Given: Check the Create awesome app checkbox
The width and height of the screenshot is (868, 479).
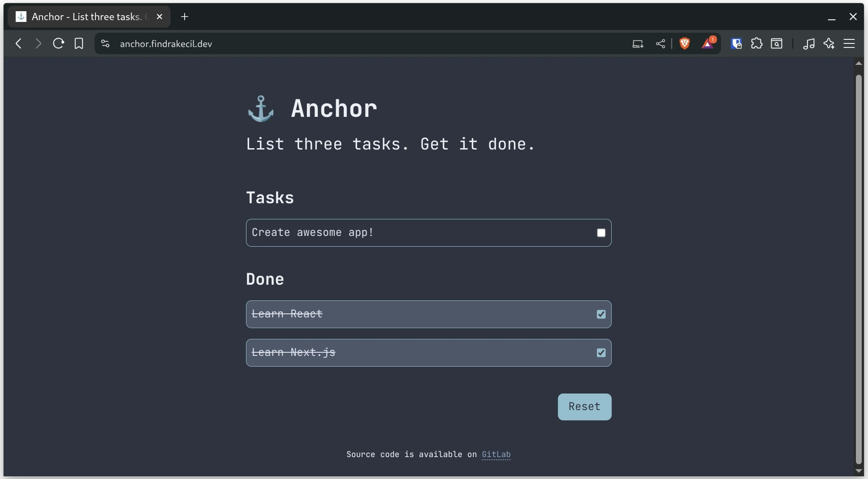Looking at the screenshot, I should 601,233.
